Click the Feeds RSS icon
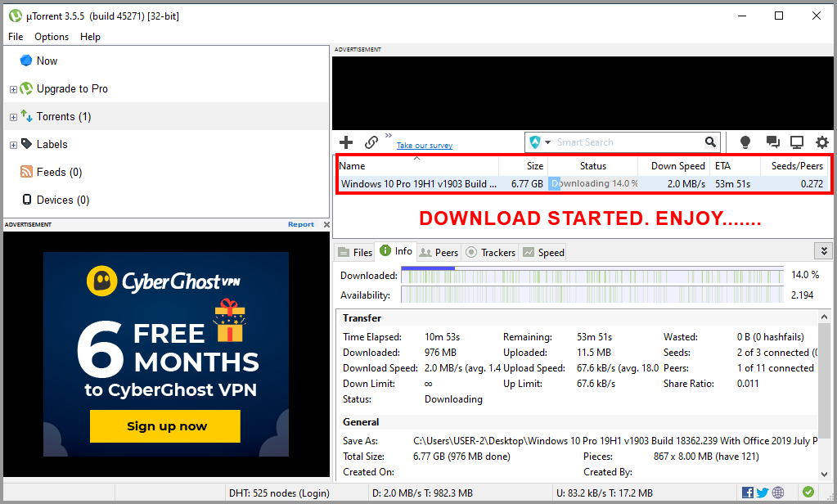 (x=26, y=171)
